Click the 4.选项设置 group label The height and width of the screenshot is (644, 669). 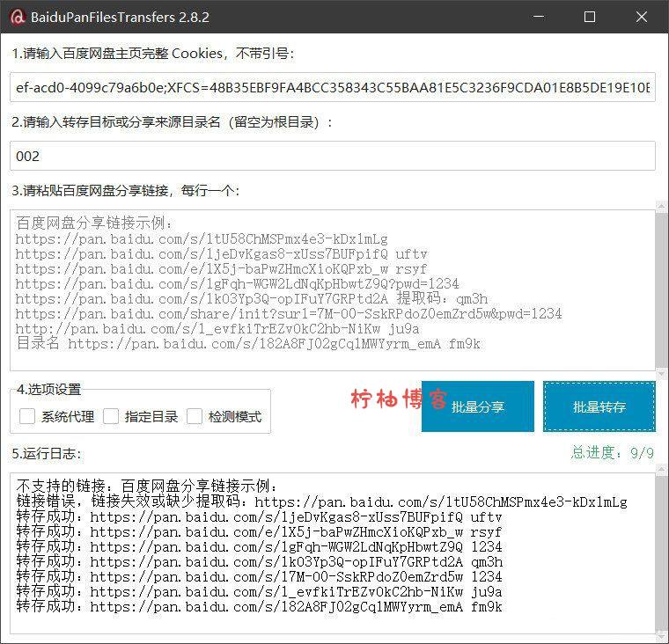tap(48, 389)
